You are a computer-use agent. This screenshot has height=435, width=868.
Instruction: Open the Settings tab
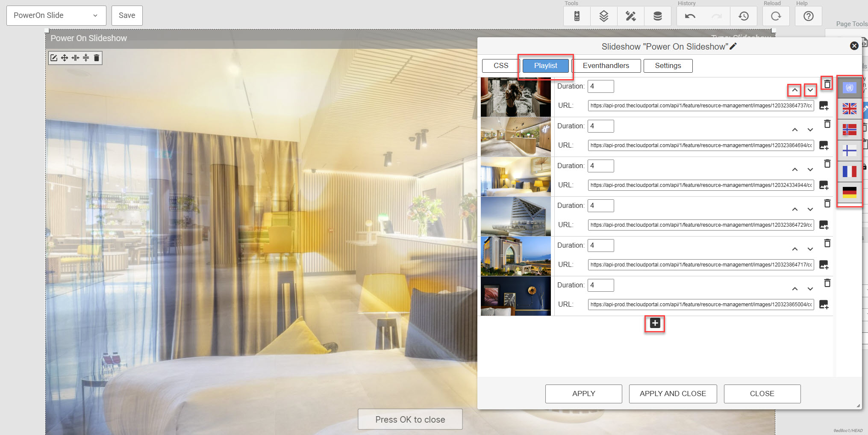pyautogui.click(x=668, y=65)
